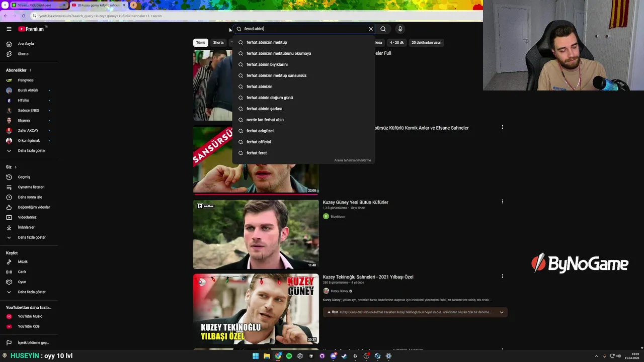Open the Windows Start menu
This screenshot has height=362, width=644.
coord(256,356)
